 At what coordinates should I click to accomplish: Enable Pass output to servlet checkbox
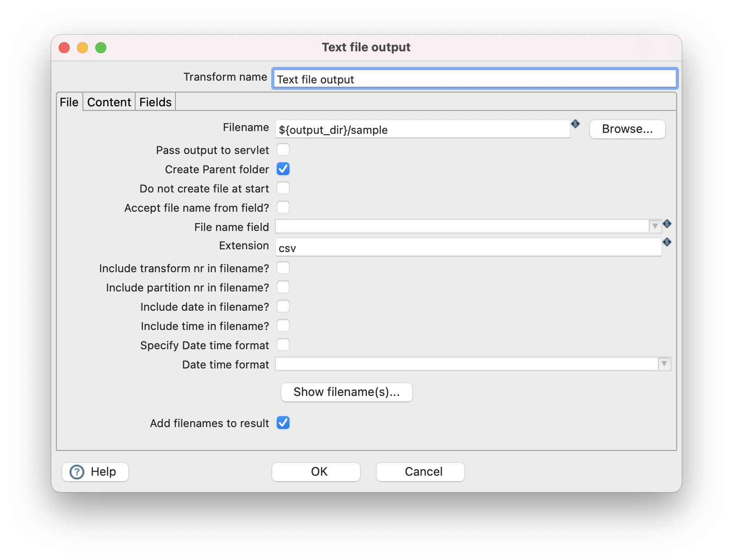coord(283,150)
